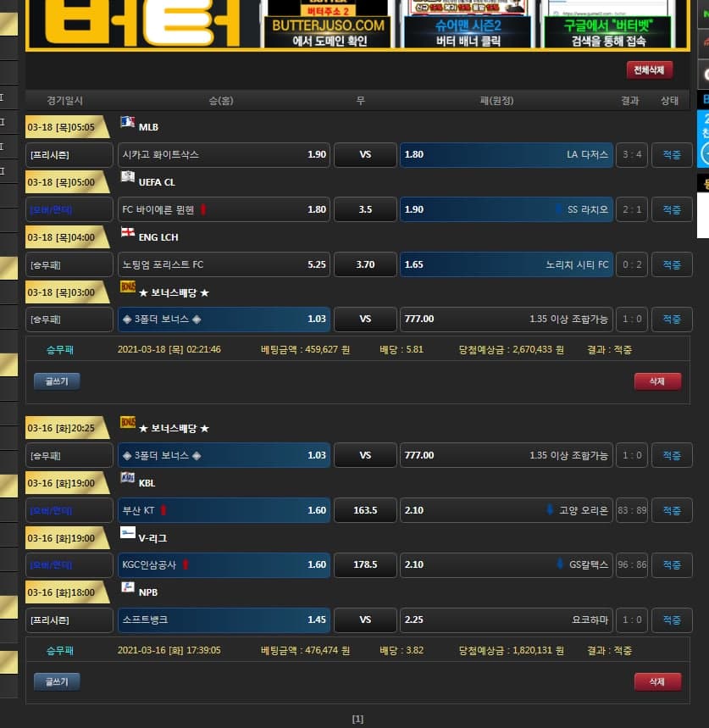The width and height of the screenshot is (709, 728).
Task: Click the UEFA CL league icon
Action: (x=128, y=178)
